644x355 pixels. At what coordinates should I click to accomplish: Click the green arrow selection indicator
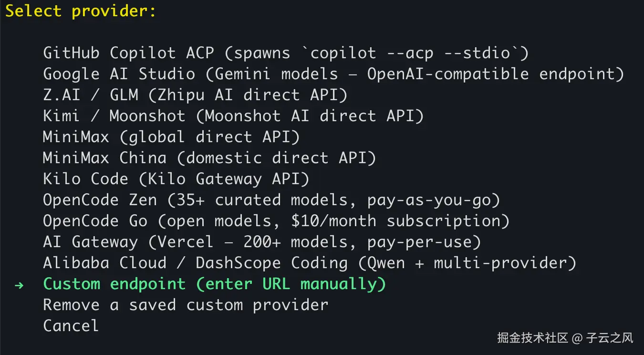coord(19,285)
